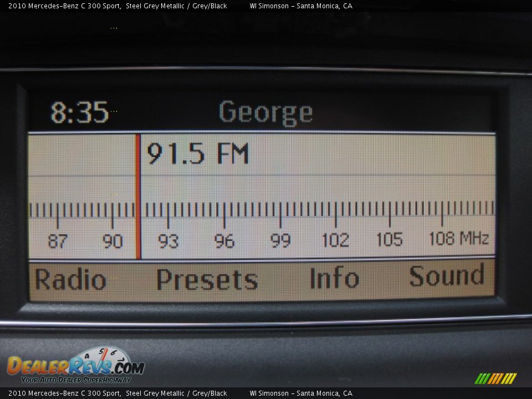Image resolution: width=532 pixels, height=399 pixels.
Task: Tune to 96 on the frequency dial
Action: [x=224, y=241]
